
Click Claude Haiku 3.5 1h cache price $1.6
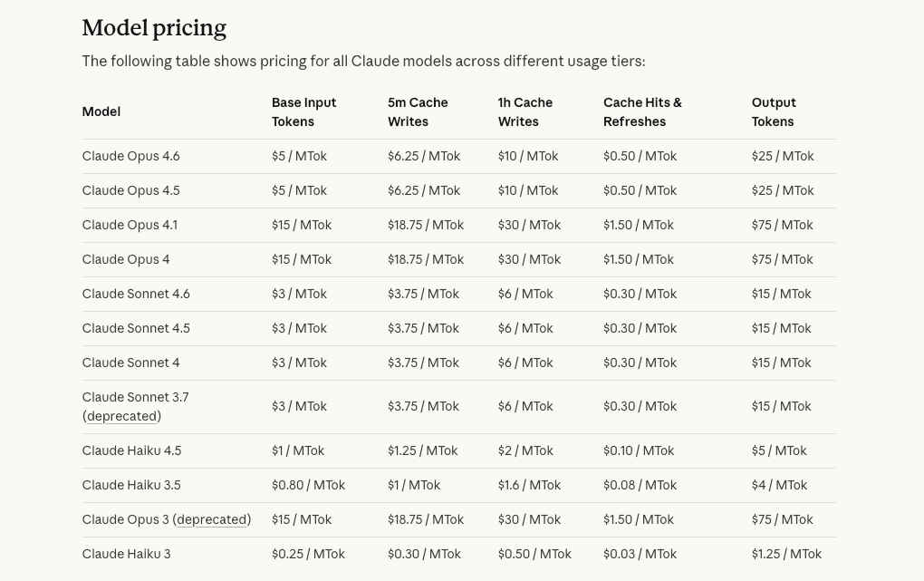(x=529, y=485)
